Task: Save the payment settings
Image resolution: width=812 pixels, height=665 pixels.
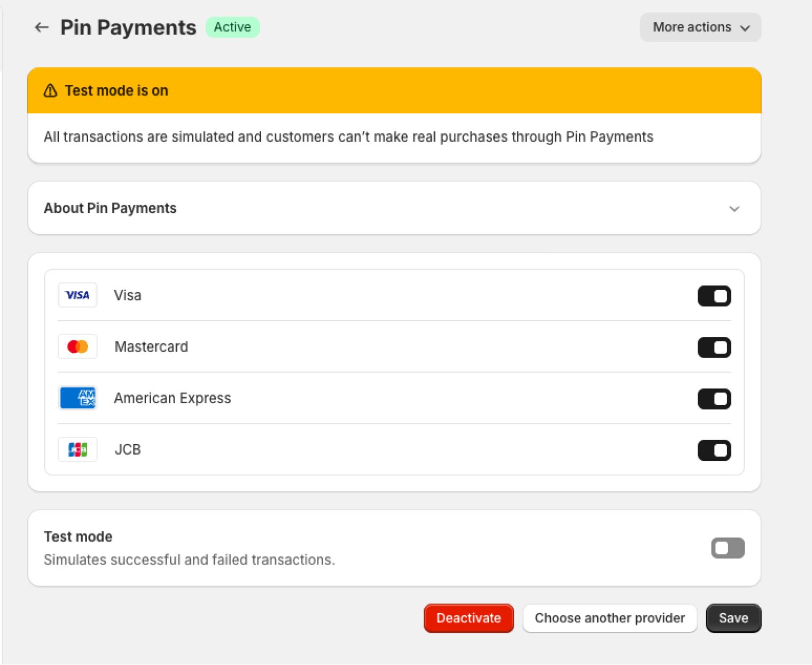Action: pos(733,618)
